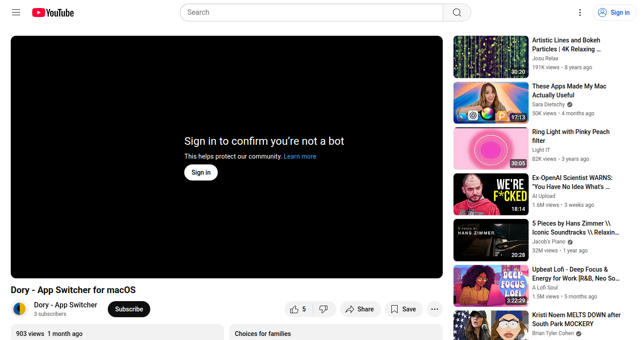Image resolution: width=644 pixels, height=340 pixels.
Task: Click channel name Brian Tyler Cohen
Action: [x=553, y=333]
